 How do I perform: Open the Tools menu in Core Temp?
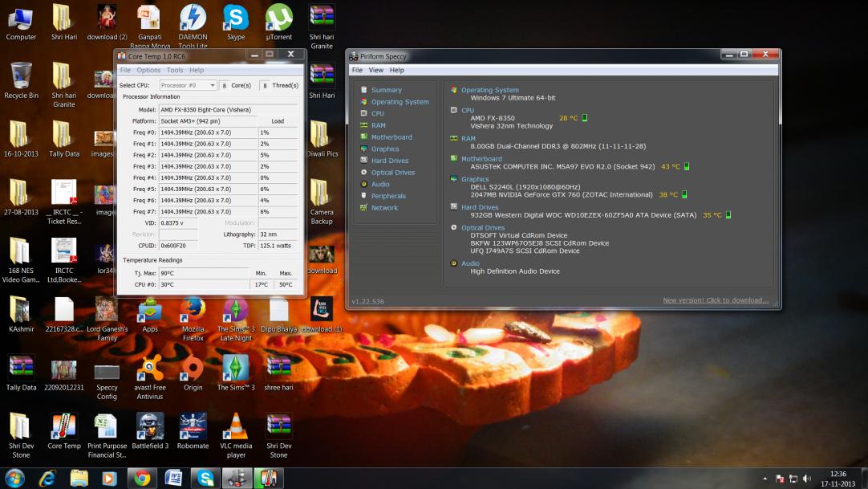175,71
